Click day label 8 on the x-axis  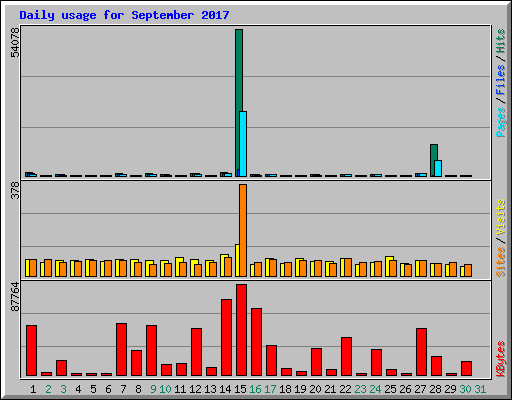pos(138,389)
